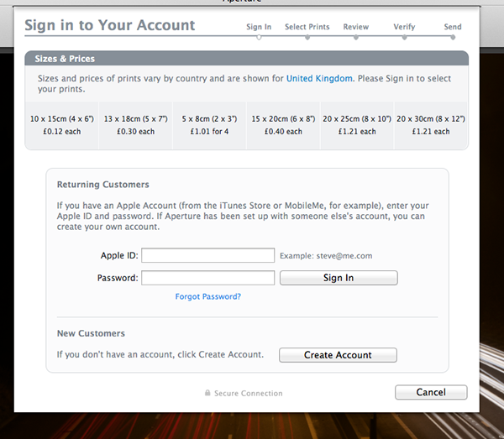Click the 20 x 30cm (8 x 12") size cell
Image resolution: width=504 pixels, height=439 pixels.
click(x=431, y=125)
